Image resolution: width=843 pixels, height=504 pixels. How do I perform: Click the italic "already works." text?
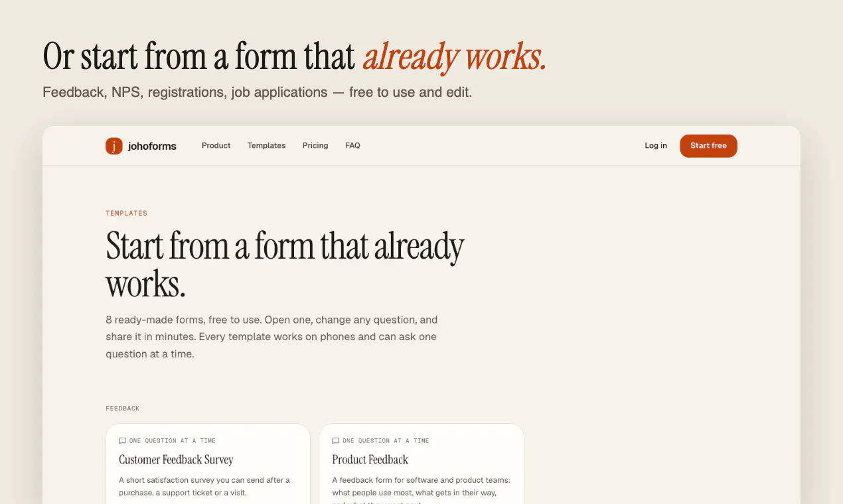(x=455, y=57)
